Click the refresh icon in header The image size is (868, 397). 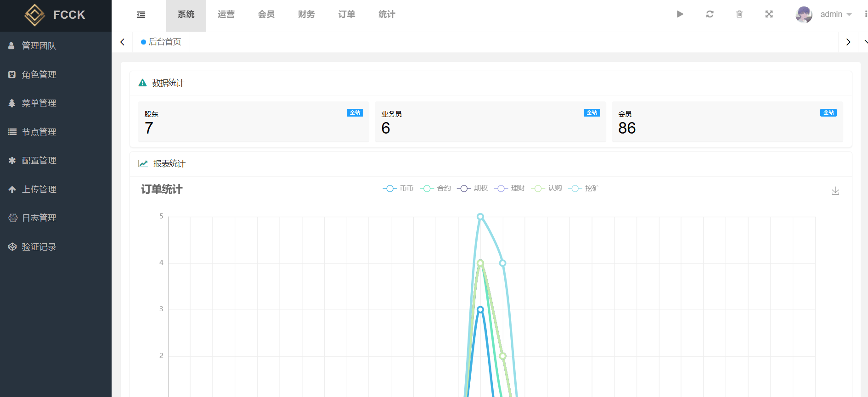pyautogui.click(x=710, y=14)
